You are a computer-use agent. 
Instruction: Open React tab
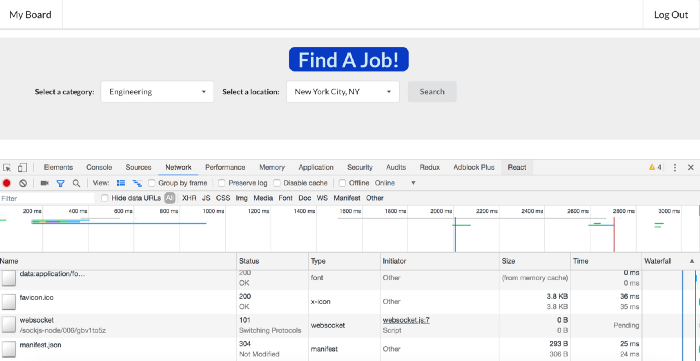click(x=517, y=167)
